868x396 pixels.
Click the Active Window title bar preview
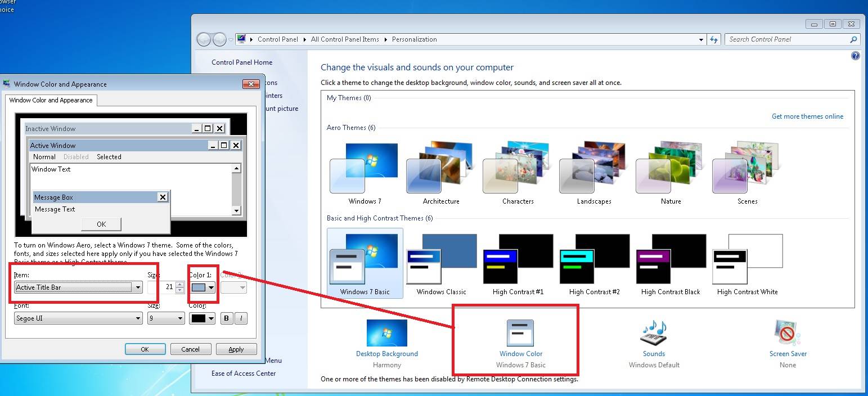pyautogui.click(x=135, y=145)
